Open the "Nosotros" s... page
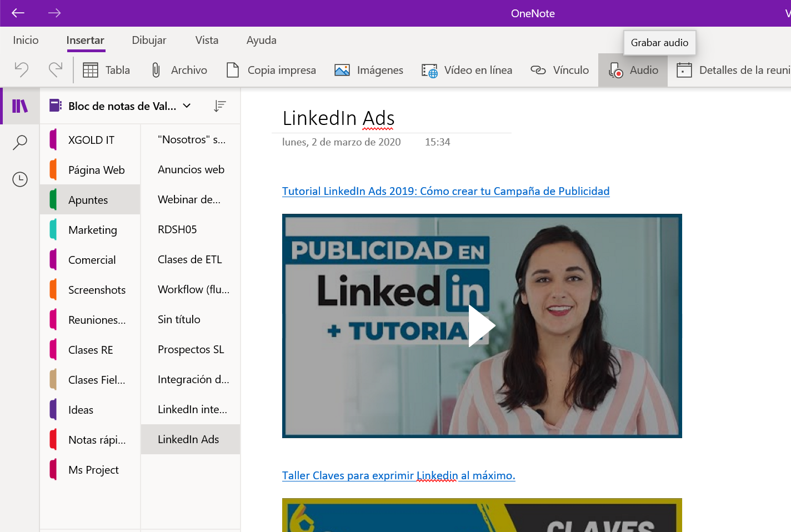The width and height of the screenshot is (791, 532). point(191,139)
